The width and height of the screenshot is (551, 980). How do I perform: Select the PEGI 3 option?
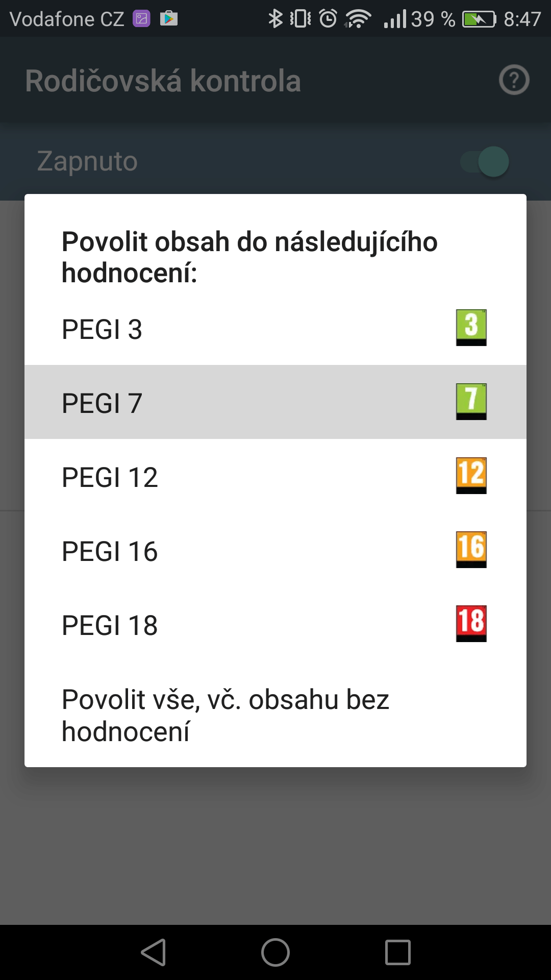pyautogui.click(x=102, y=329)
